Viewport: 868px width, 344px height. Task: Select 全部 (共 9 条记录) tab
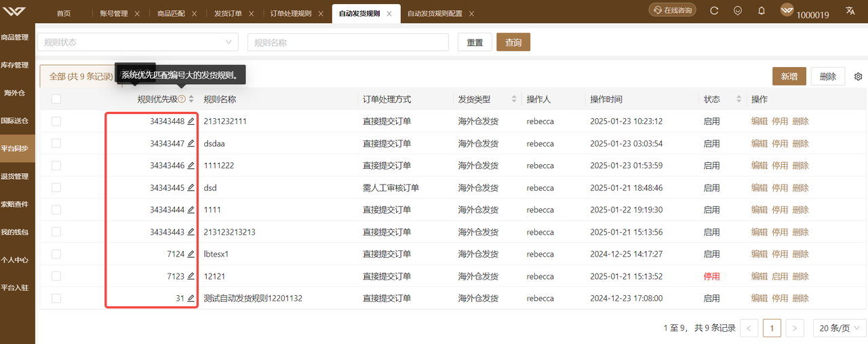81,77
